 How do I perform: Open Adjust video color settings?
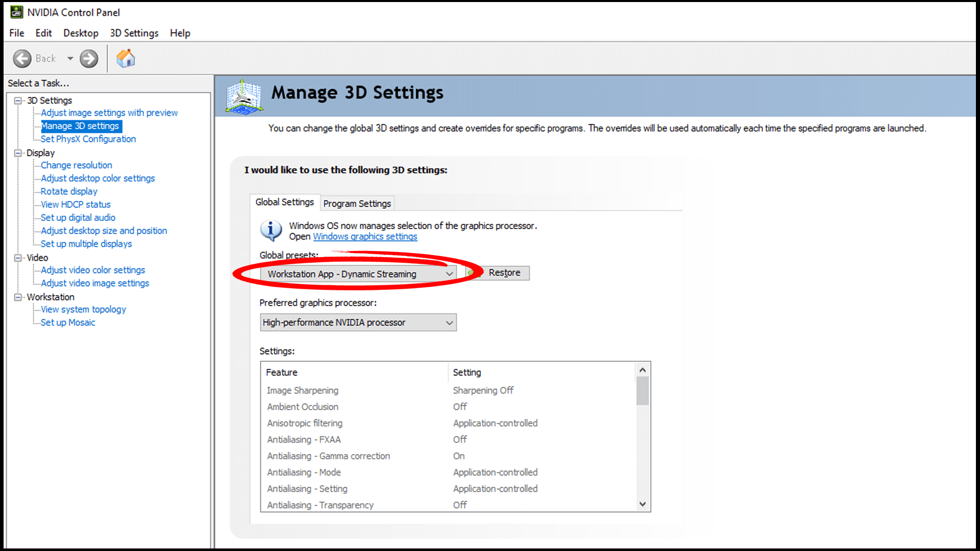coord(93,270)
